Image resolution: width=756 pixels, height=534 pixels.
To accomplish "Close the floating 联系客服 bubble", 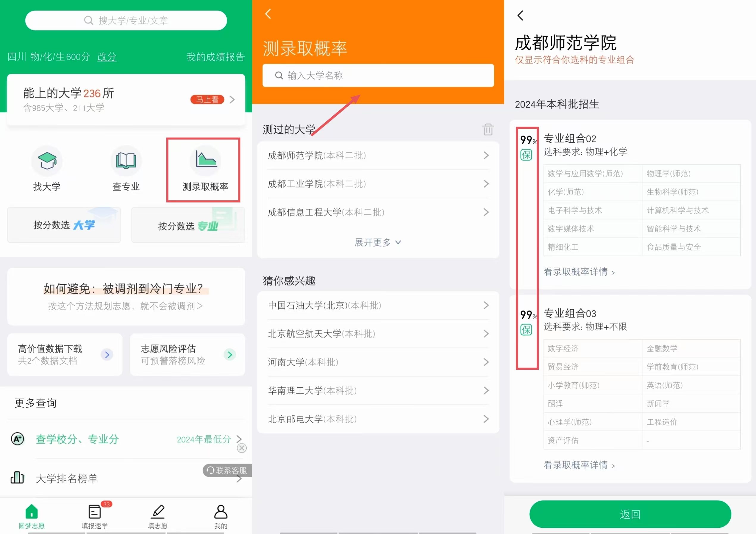I will (242, 448).
